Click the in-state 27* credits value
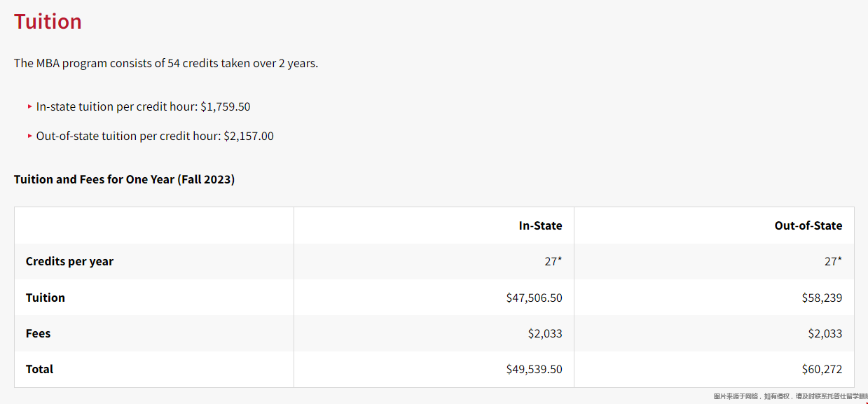 coord(553,261)
